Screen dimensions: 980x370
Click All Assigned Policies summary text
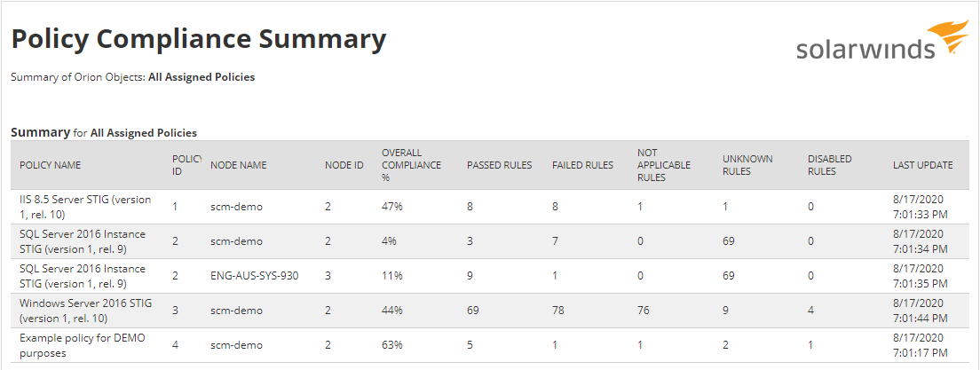tap(201, 77)
